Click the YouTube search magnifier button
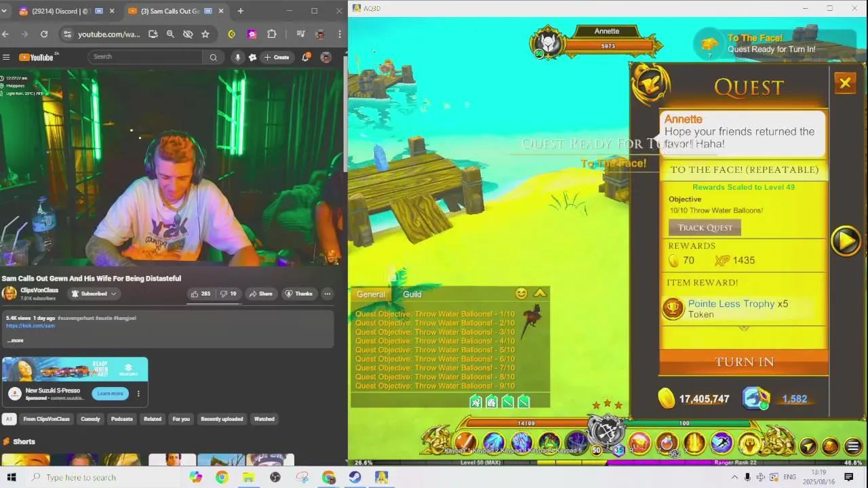Viewport: 868px width, 488px height. (213, 57)
